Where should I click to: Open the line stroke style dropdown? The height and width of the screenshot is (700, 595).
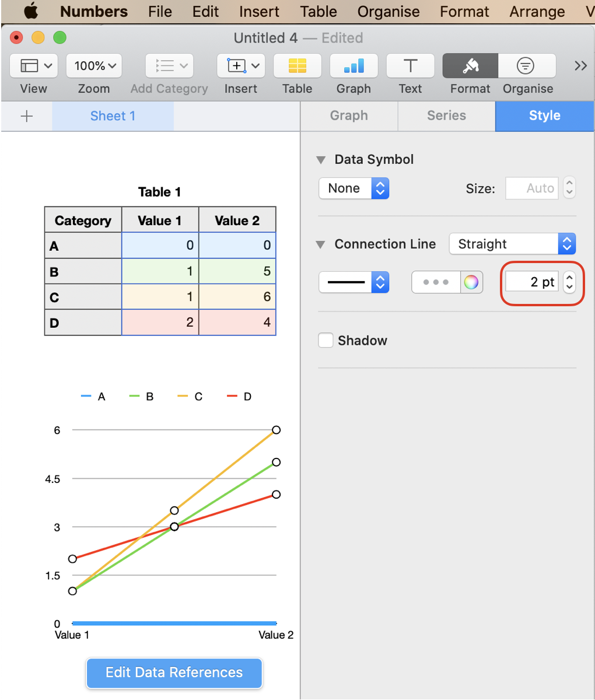(x=353, y=282)
